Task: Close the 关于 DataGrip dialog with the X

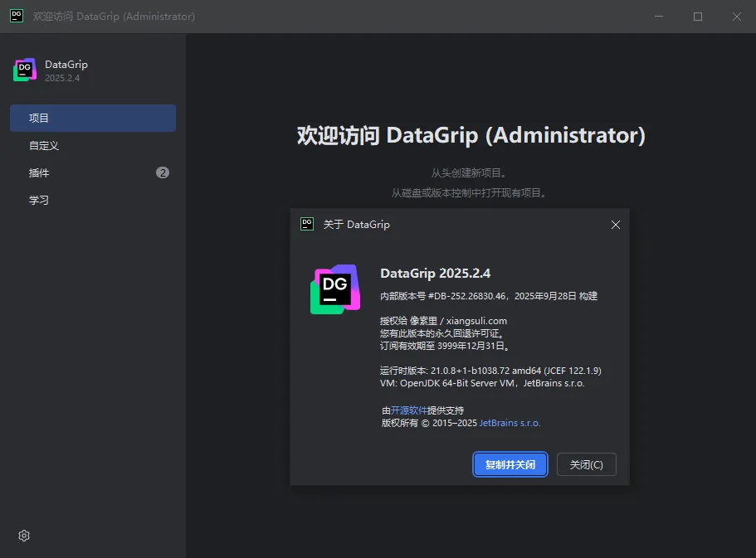Action: coord(616,225)
